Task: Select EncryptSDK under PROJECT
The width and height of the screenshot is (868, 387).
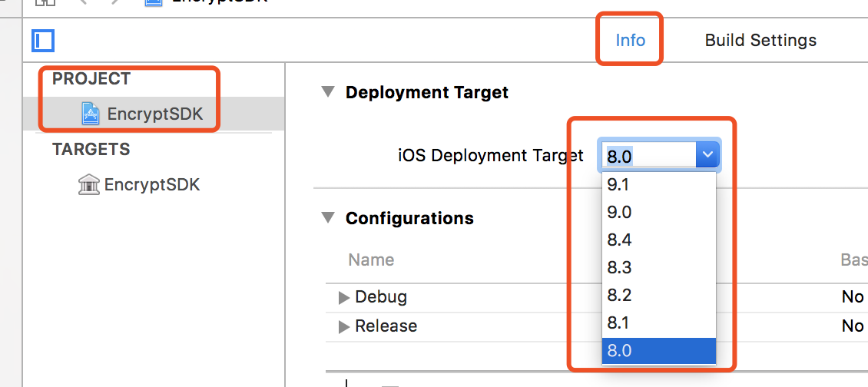Action: [x=154, y=114]
